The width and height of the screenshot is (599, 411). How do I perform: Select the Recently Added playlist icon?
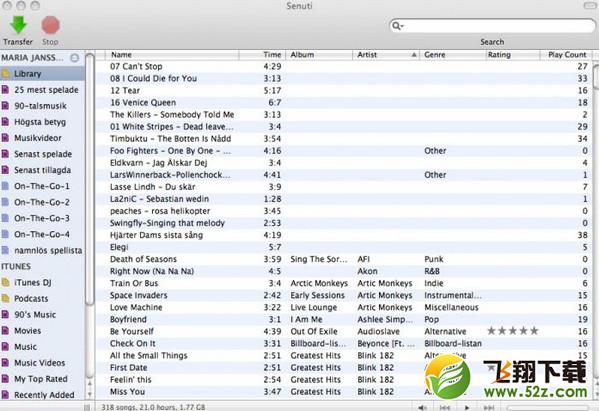tap(5, 395)
